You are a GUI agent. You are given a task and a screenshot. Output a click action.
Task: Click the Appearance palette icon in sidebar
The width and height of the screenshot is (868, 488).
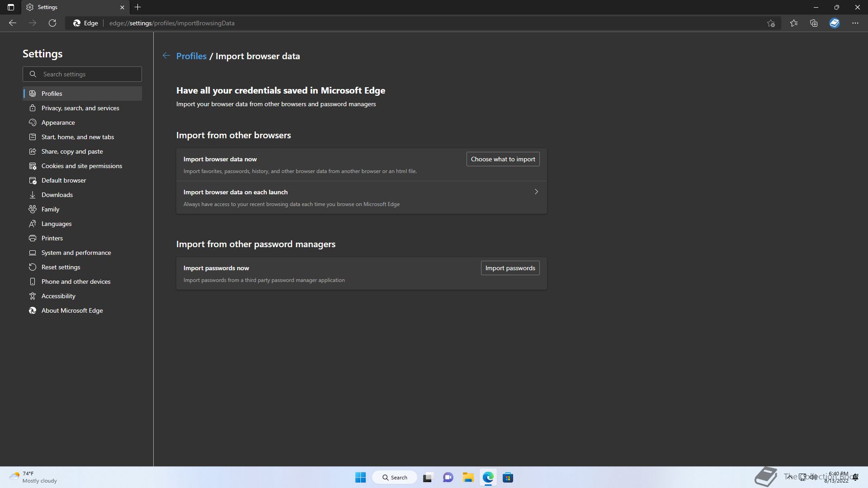click(33, 122)
